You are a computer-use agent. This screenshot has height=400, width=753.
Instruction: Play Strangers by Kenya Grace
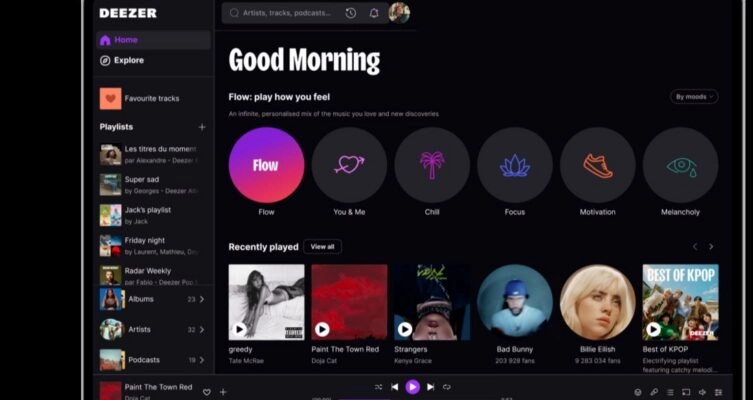pyautogui.click(x=405, y=329)
